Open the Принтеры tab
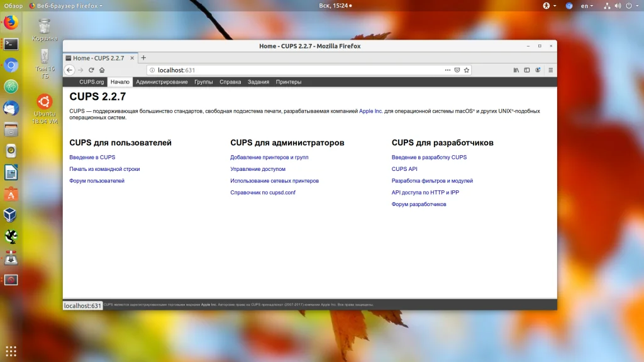 point(288,82)
